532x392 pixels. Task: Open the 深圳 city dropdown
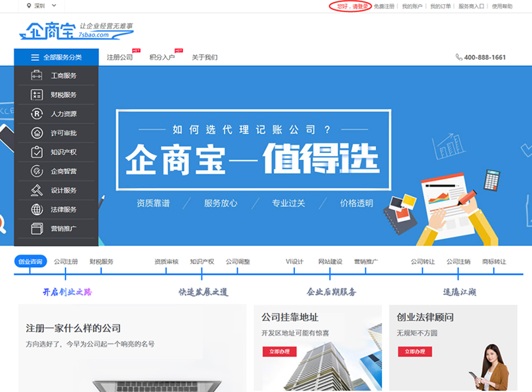(42, 6)
